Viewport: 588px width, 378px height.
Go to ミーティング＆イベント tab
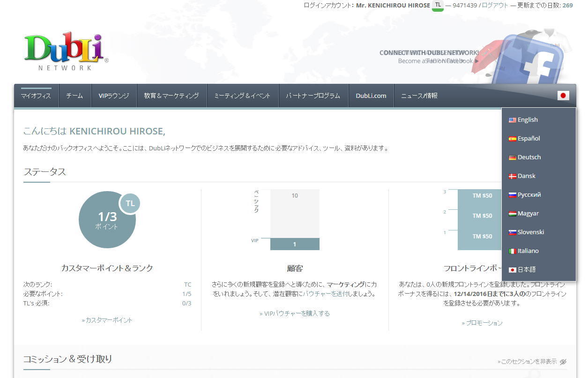243,96
